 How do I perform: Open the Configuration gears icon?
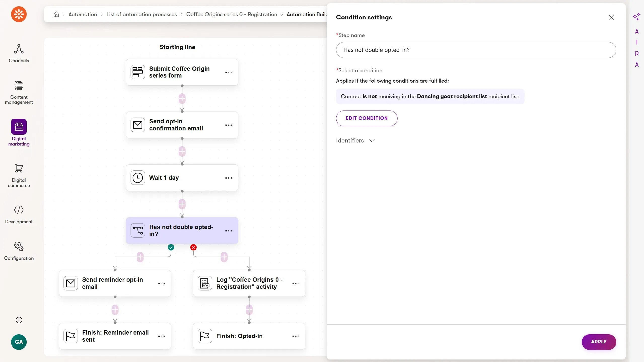19,246
